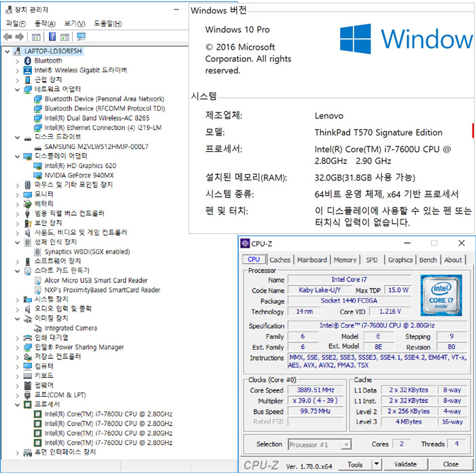The image size is (476, 475).
Task: Select Integrated Camera device
Action: pos(71,328)
